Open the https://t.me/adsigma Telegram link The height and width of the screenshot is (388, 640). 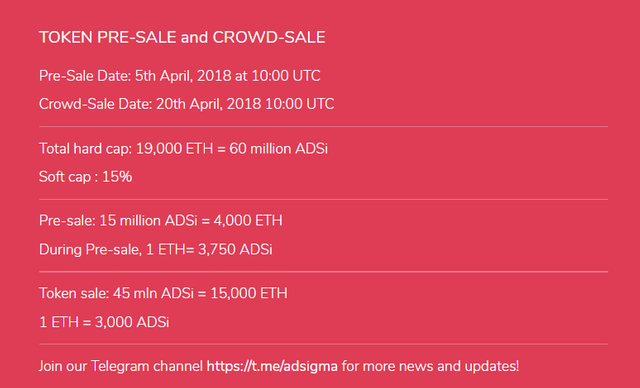click(272, 366)
